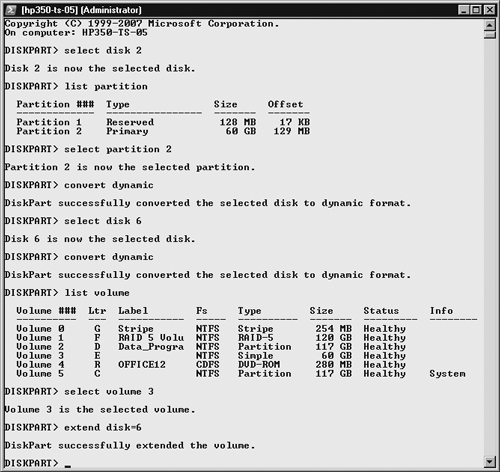Click the 'RAID 5 Volu' volume label
The width and height of the screenshot is (500, 472).
pyautogui.click(x=151, y=338)
